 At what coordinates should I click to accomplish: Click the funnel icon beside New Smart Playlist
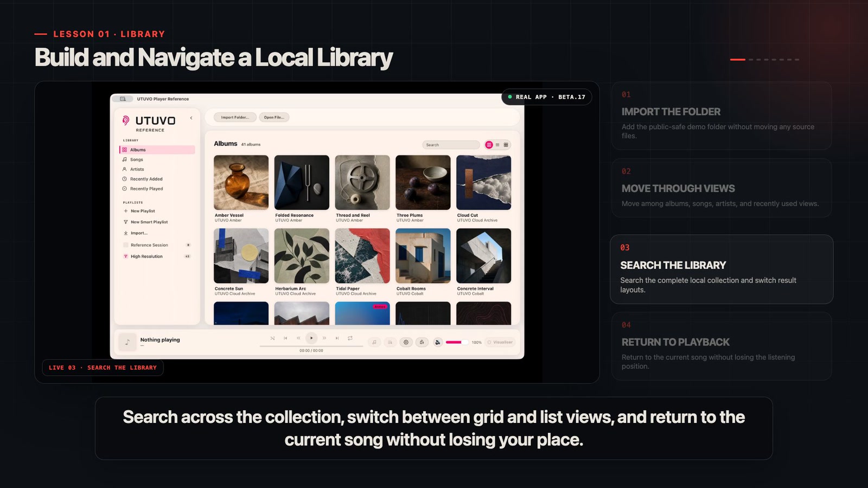pyautogui.click(x=126, y=222)
